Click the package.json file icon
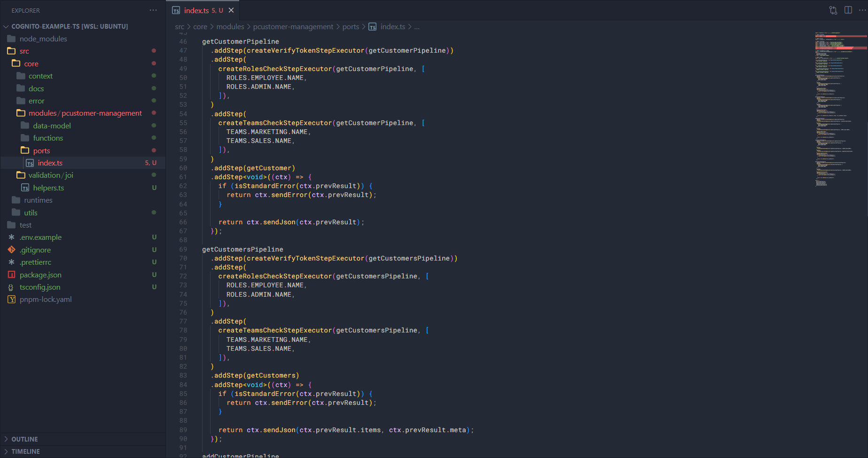 point(12,275)
